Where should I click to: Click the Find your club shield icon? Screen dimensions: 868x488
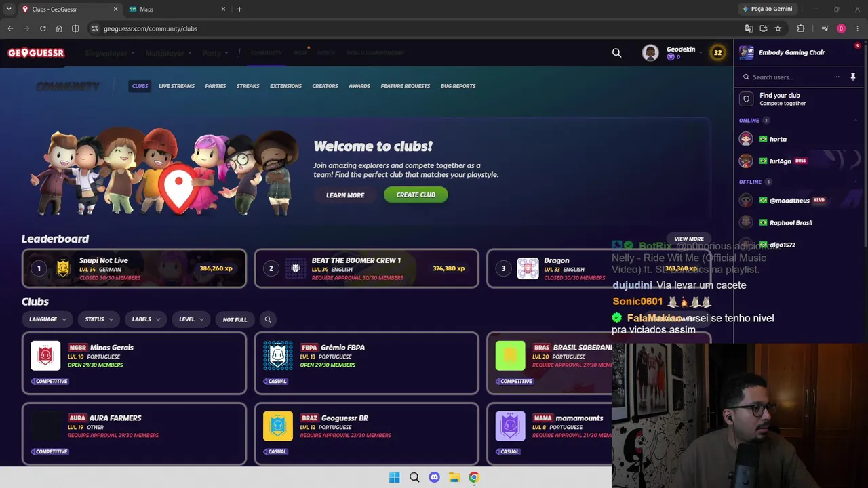click(x=747, y=99)
